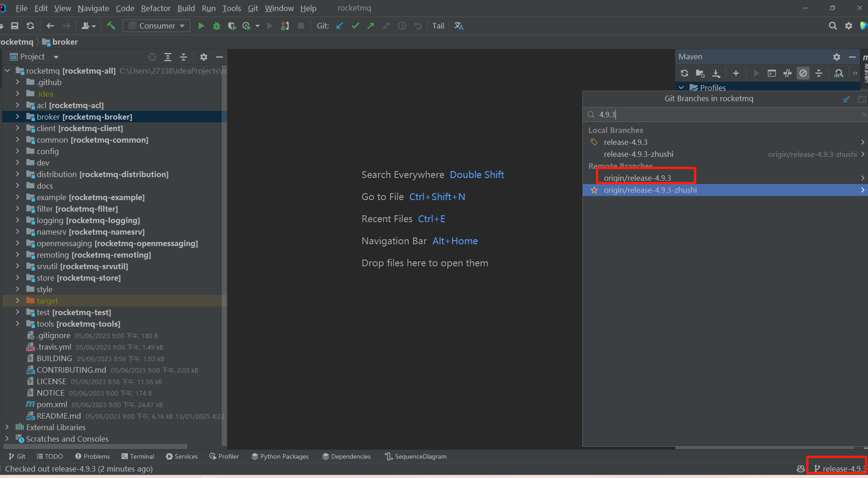Image resolution: width=868 pixels, height=478 pixels.
Task: Expand the store module node
Action: click(x=17, y=277)
